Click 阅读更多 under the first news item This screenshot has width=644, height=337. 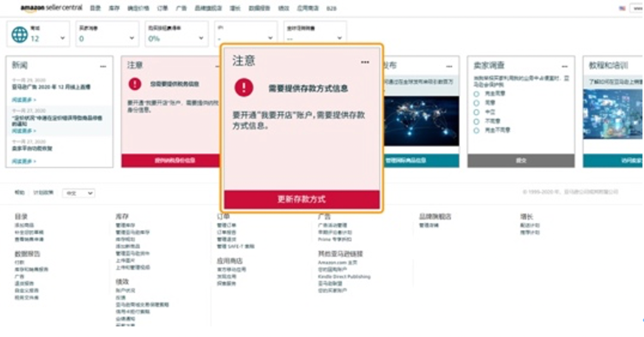[x=24, y=100]
